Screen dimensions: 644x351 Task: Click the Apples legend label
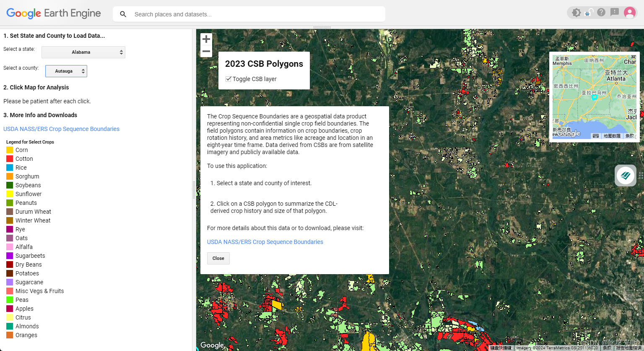click(24, 309)
